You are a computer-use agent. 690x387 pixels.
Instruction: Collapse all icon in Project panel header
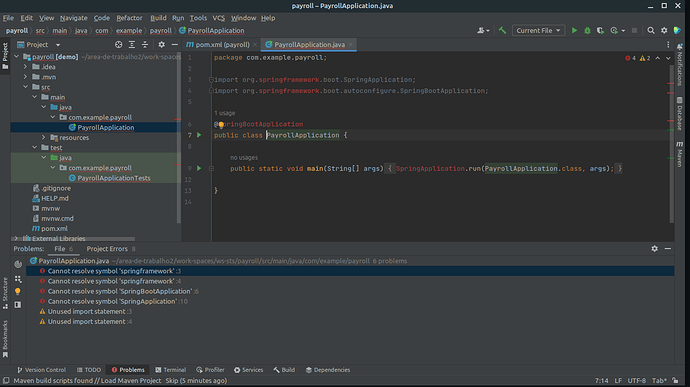[x=145, y=44]
